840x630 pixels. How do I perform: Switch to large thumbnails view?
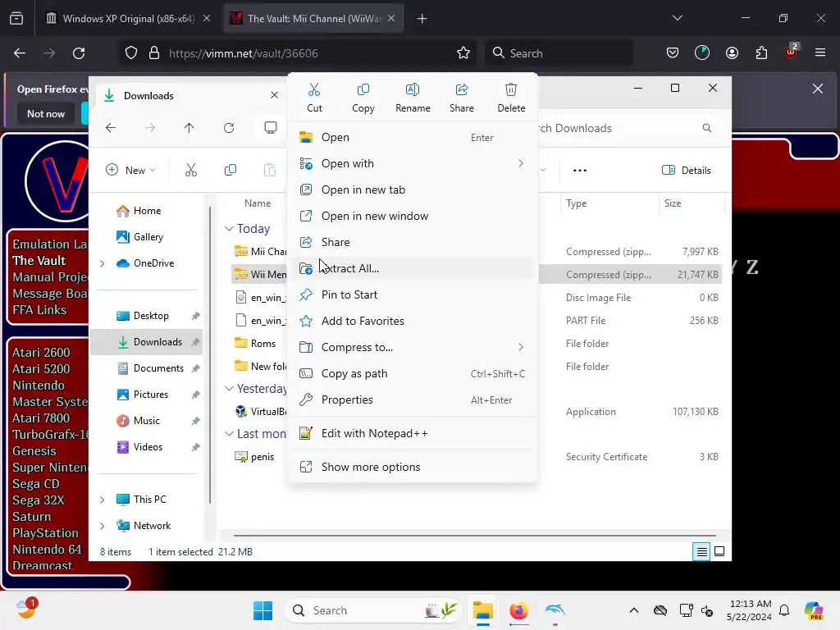coord(719,551)
